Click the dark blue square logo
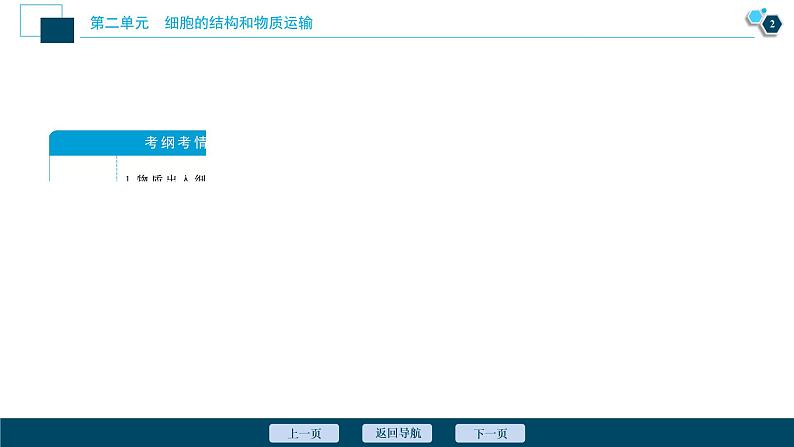 [57, 30]
